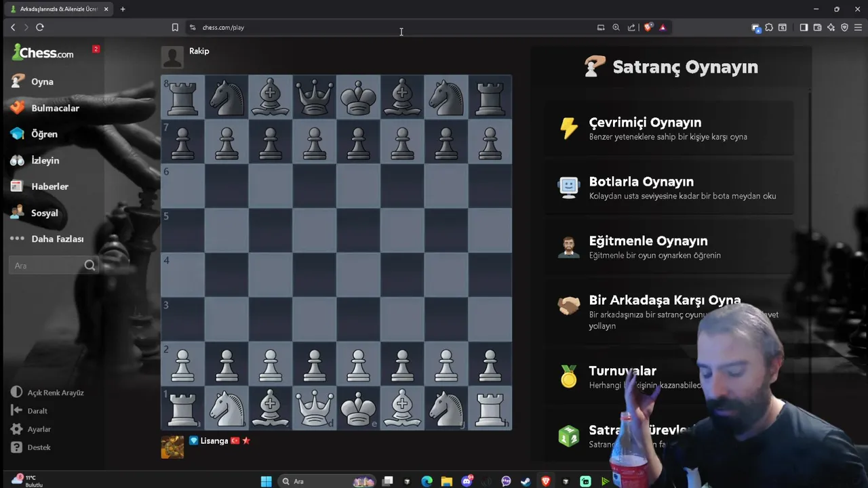Toggle Açık Renk Arayüz light theme
Viewport: 868px width, 488px height.
47,392
